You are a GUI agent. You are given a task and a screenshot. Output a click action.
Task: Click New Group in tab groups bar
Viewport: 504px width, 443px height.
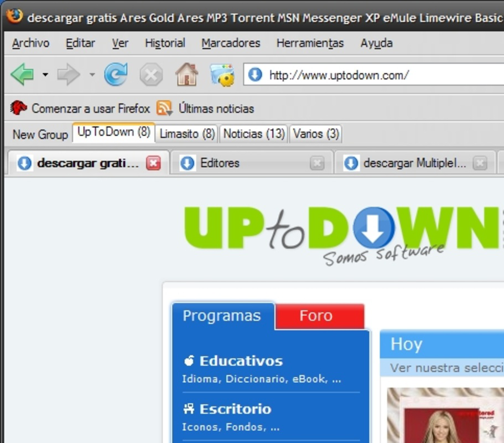pos(40,134)
